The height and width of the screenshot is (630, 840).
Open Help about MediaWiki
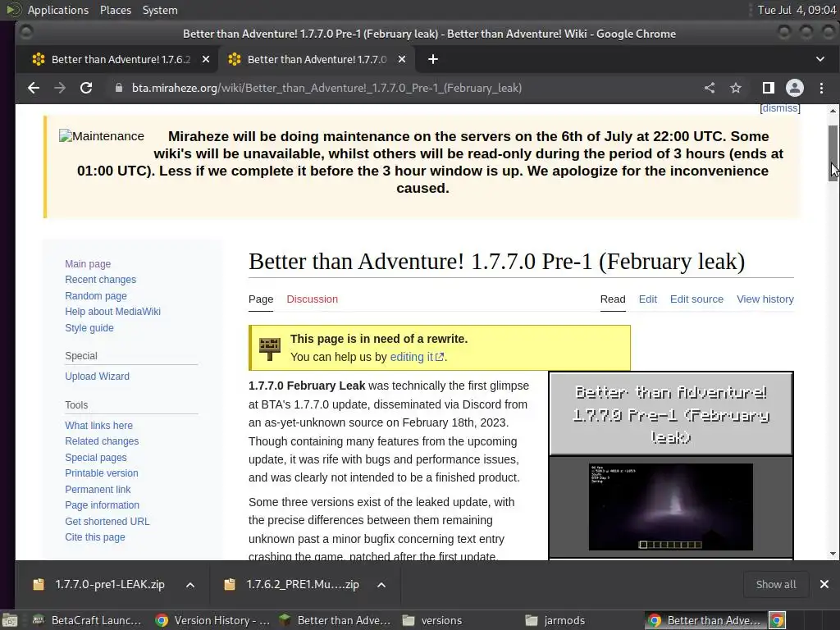112,311
